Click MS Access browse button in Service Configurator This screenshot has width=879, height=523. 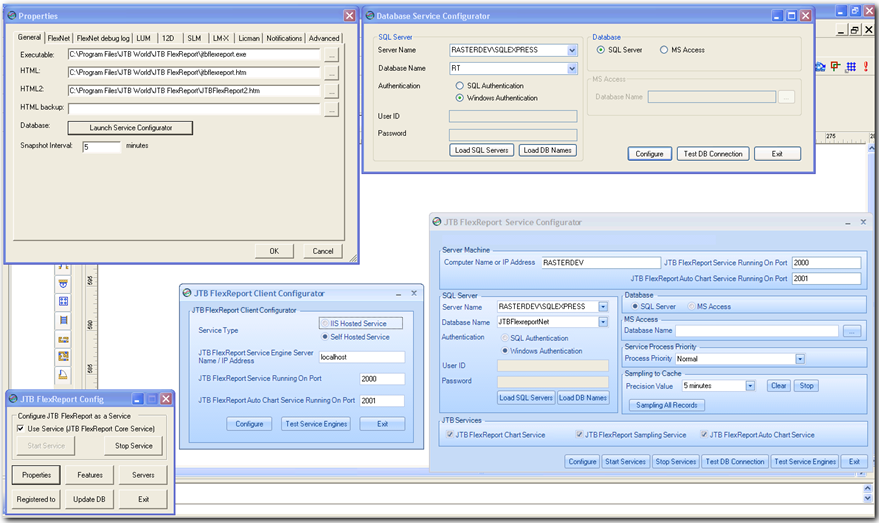(852, 331)
